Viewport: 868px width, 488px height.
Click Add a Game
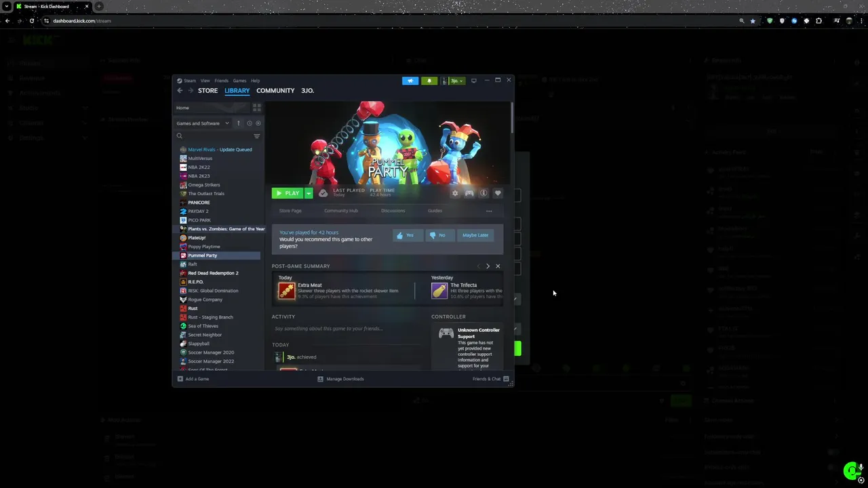(x=193, y=379)
